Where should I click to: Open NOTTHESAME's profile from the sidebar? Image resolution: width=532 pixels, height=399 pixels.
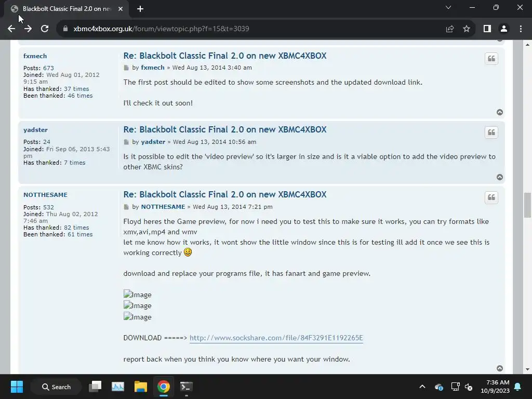(46, 195)
